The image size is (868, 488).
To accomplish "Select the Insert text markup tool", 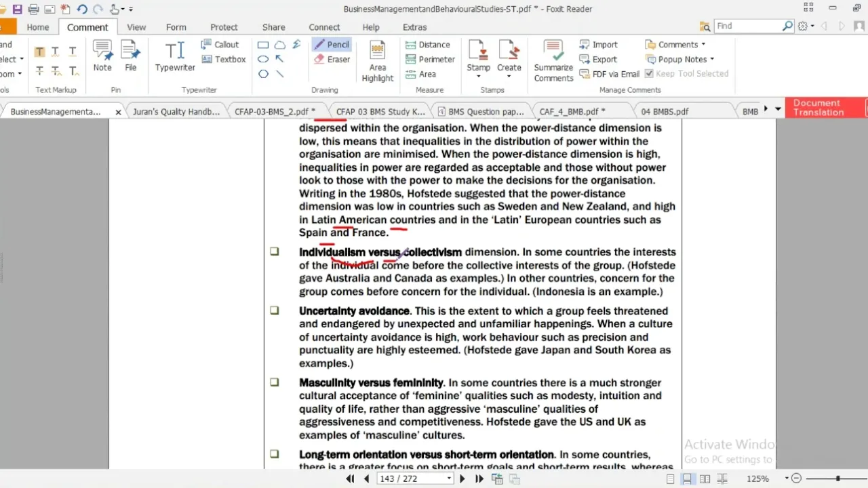I will click(x=73, y=70).
